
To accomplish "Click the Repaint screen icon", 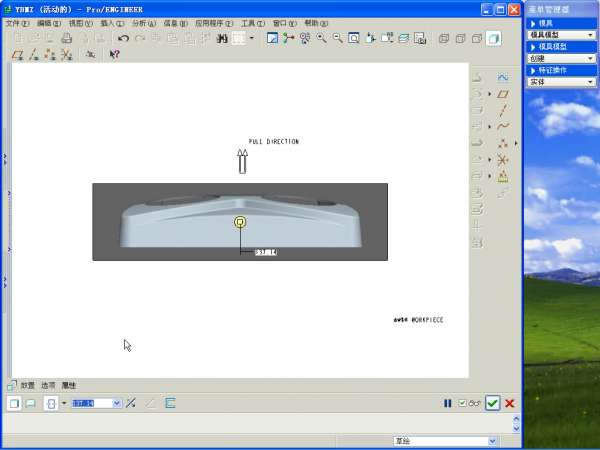I will [272, 38].
